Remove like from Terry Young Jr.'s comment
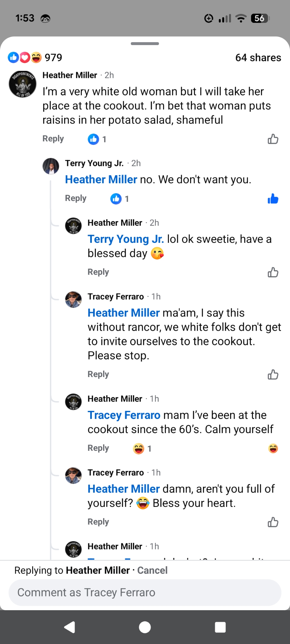Image resolution: width=290 pixels, height=644 pixels. [273, 199]
